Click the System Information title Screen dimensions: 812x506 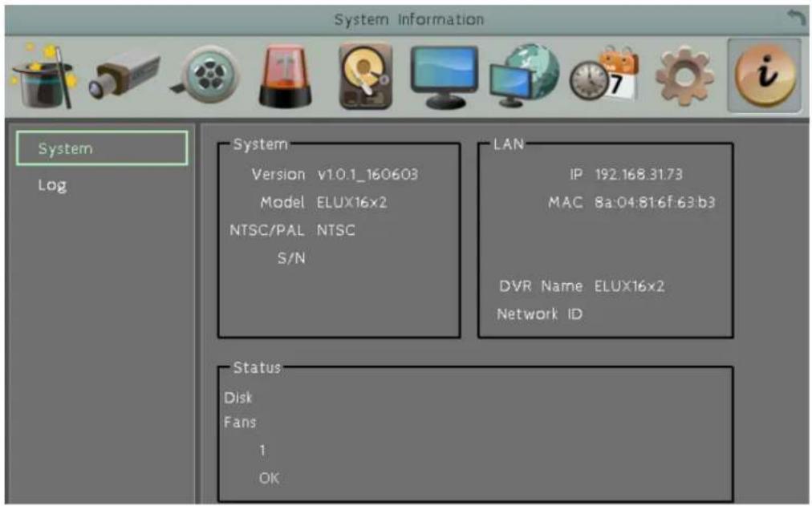click(409, 20)
